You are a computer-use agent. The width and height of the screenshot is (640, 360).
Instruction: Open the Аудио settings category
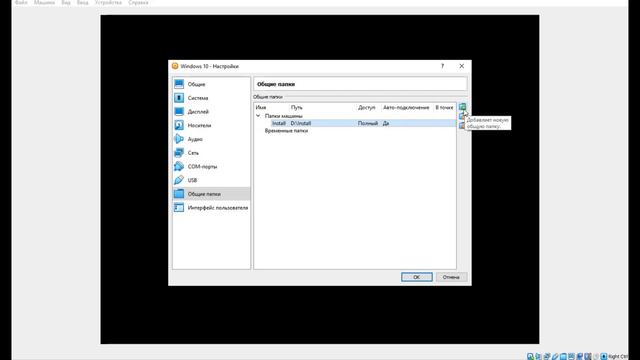(x=211, y=139)
